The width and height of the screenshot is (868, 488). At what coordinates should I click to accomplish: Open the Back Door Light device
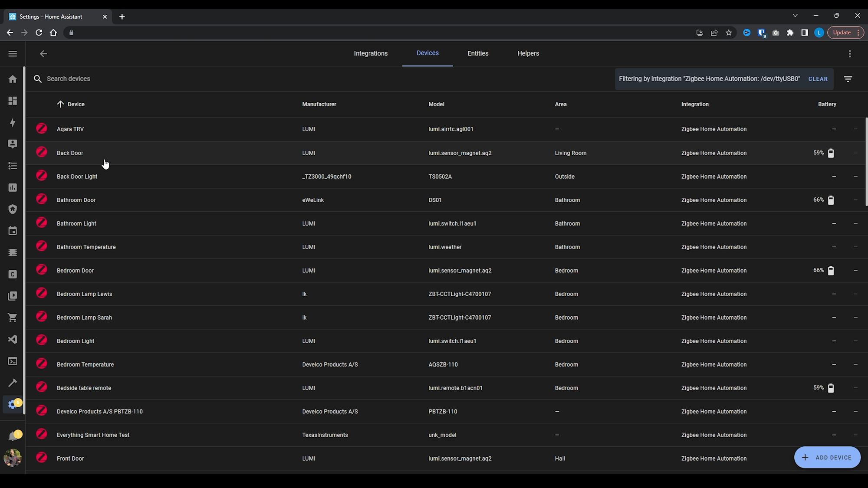tap(446, 177)
